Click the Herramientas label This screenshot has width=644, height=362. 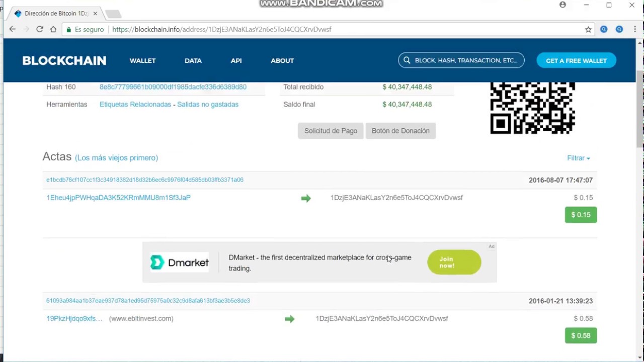coord(66,105)
